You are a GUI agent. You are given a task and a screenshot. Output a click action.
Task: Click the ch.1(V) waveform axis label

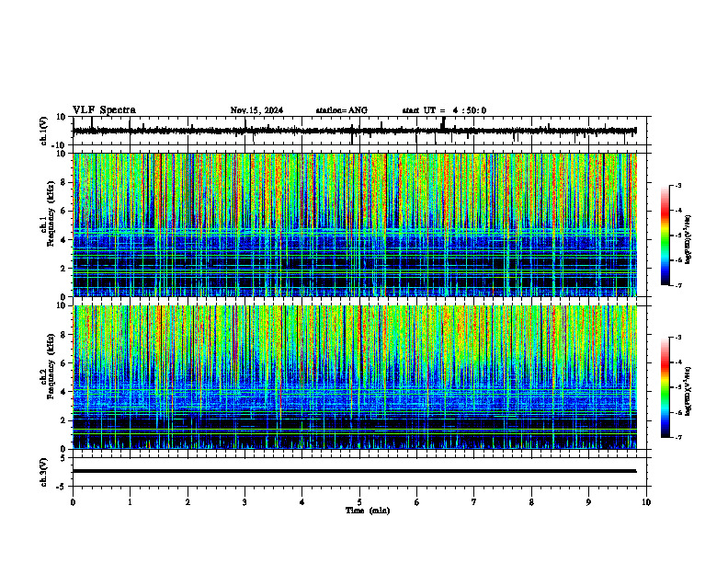pos(44,131)
